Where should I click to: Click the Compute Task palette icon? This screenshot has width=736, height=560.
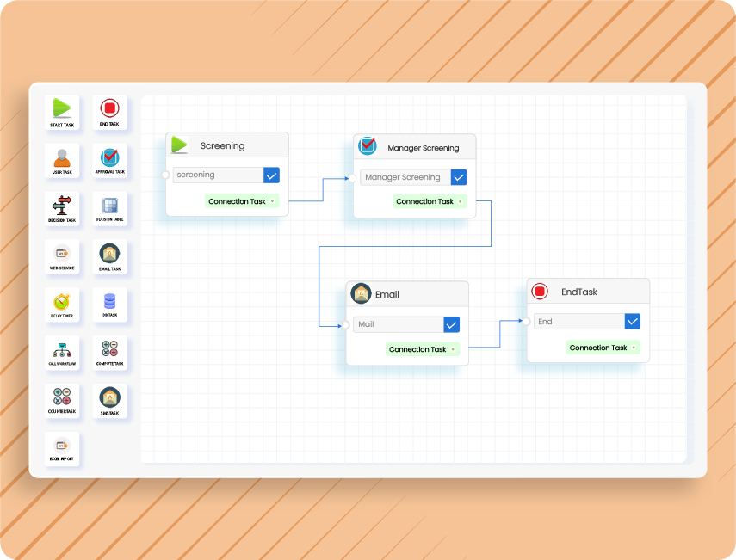[x=110, y=350]
